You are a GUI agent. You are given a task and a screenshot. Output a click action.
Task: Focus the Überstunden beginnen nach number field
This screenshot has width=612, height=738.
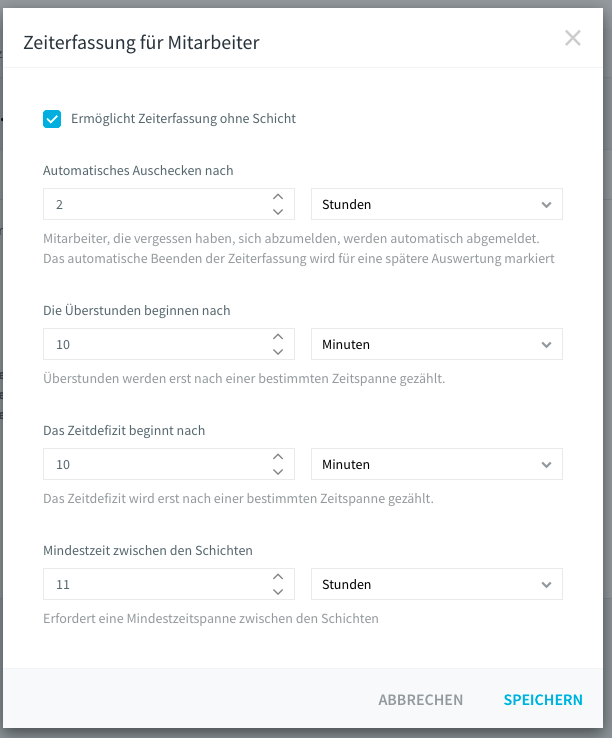point(158,344)
